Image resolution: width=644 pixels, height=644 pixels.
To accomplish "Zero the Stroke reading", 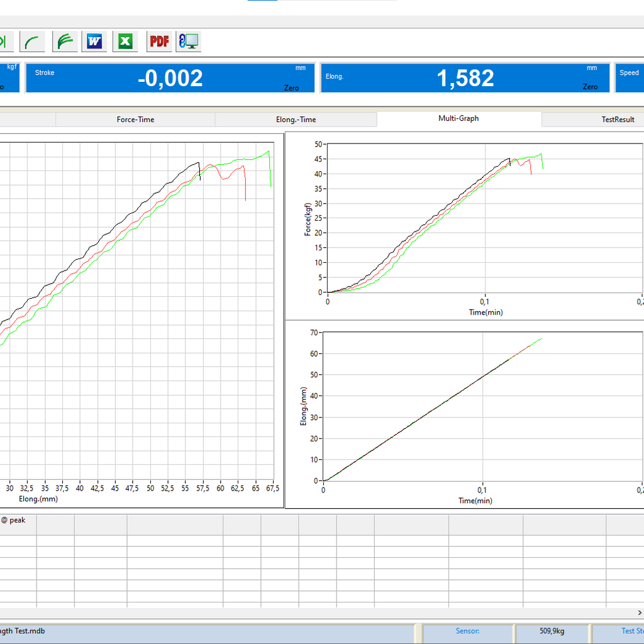I will [291, 88].
